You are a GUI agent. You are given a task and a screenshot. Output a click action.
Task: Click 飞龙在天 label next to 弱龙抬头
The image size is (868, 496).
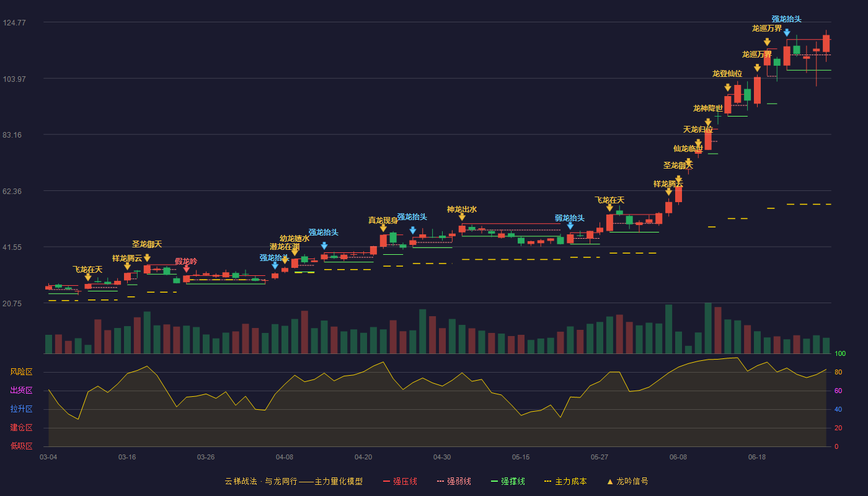pyautogui.click(x=609, y=200)
